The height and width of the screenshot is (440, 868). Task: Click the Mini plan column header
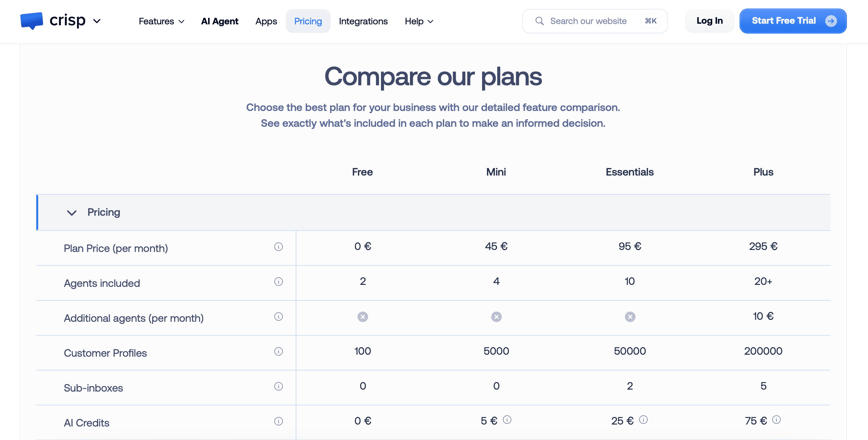496,172
